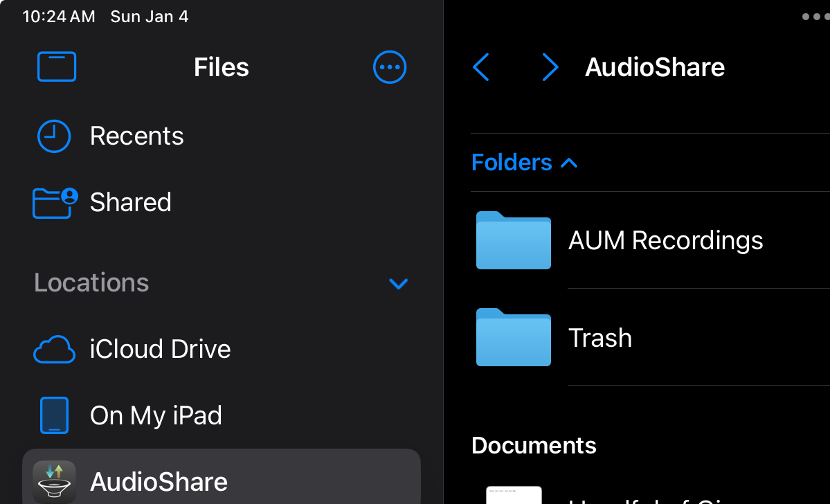Collapse the Locations section chevron
The width and height of the screenshot is (830, 504).
tap(399, 284)
